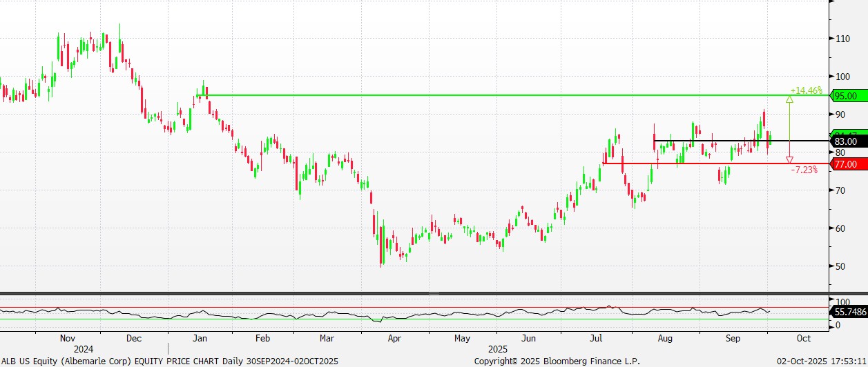Click the 110 price axis label
Screen dimensions: 868x367
(x=842, y=39)
